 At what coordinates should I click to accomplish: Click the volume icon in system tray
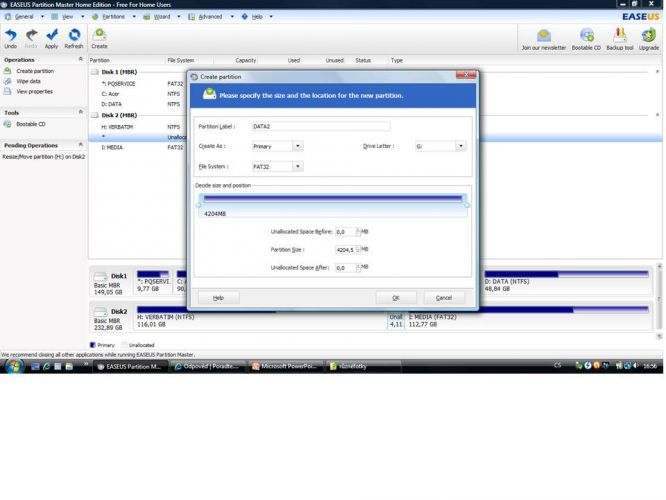[635, 366]
